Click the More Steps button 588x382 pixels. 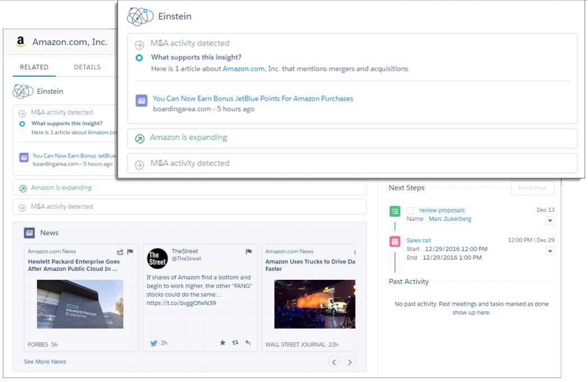point(532,188)
